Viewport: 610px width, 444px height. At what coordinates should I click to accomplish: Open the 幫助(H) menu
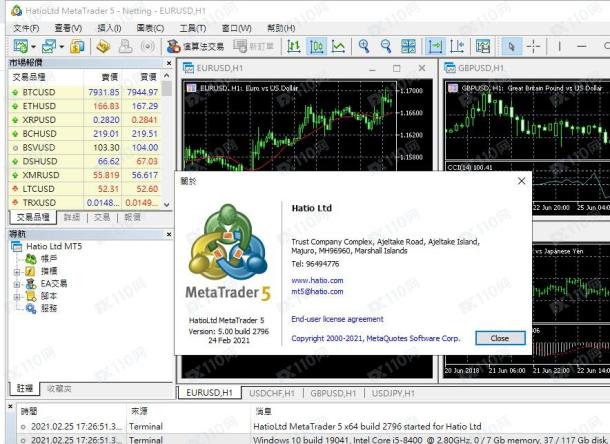tap(281, 28)
